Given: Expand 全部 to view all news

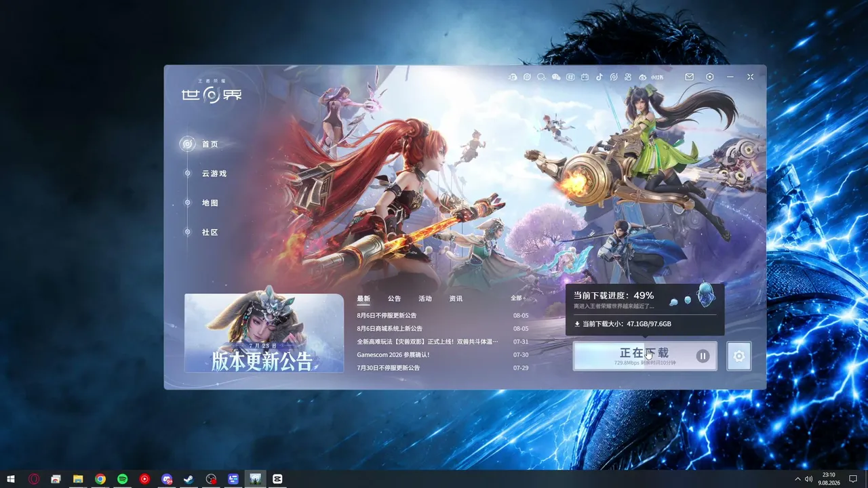Looking at the screenshot, I should 517,298.
